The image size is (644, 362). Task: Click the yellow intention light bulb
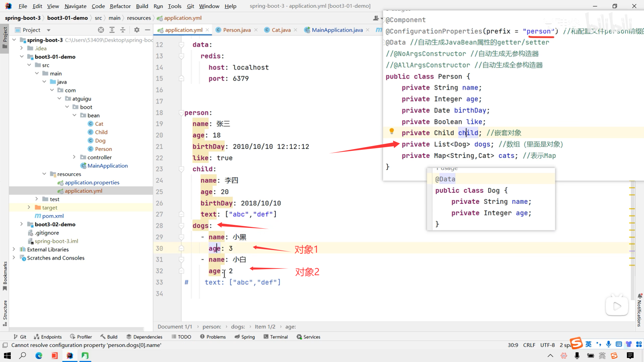[391, 131]
